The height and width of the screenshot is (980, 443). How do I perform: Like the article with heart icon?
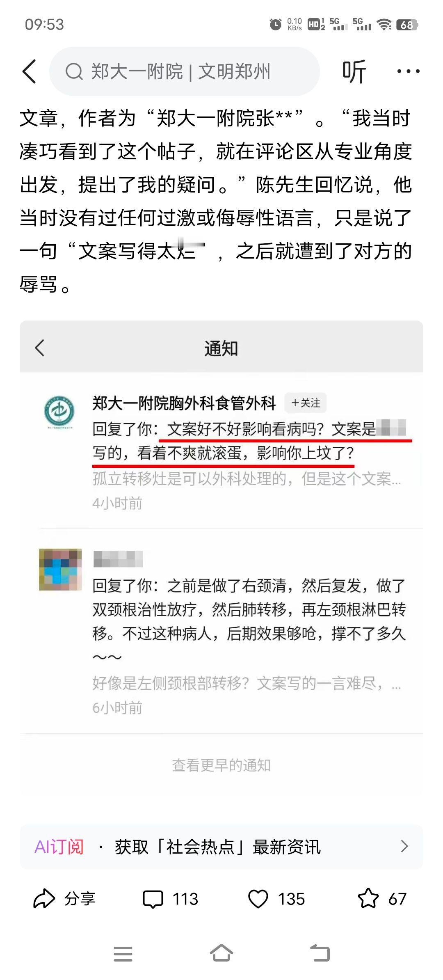click(258, 899)
